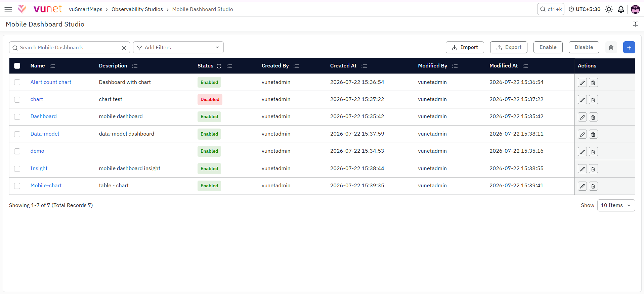Open the user avatar profile menu

[x=635, y=9]
